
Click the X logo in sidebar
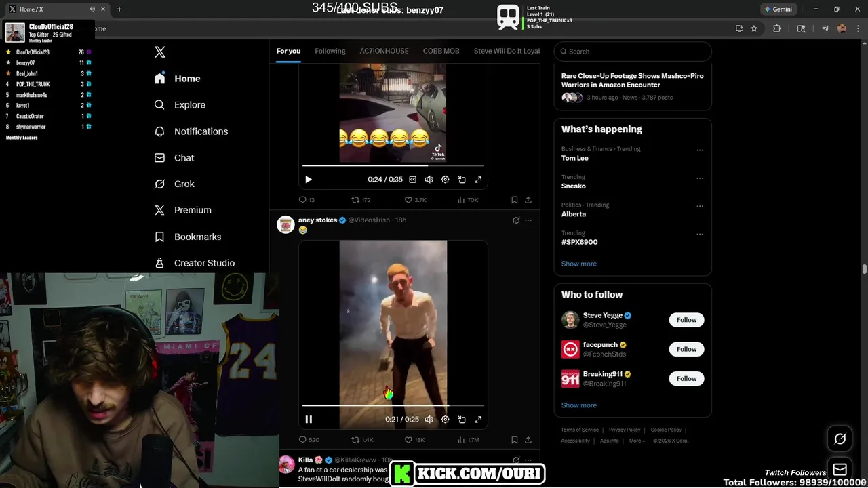click(160, 52)
